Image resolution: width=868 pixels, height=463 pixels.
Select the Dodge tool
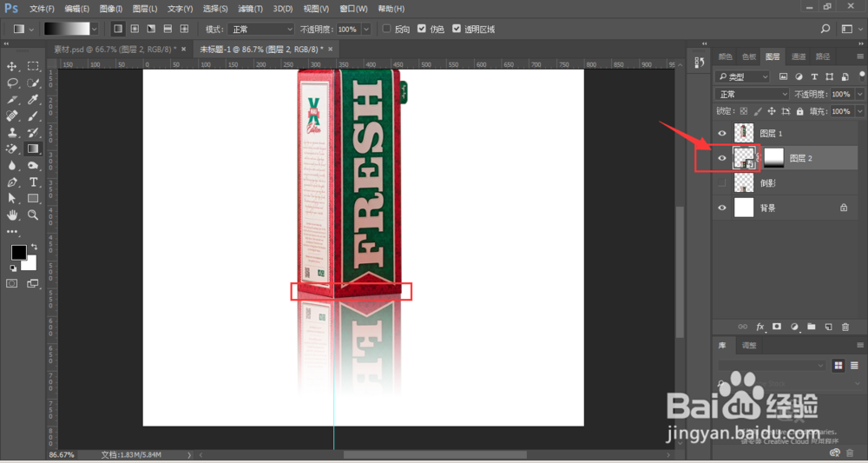(x=33, y=166)
